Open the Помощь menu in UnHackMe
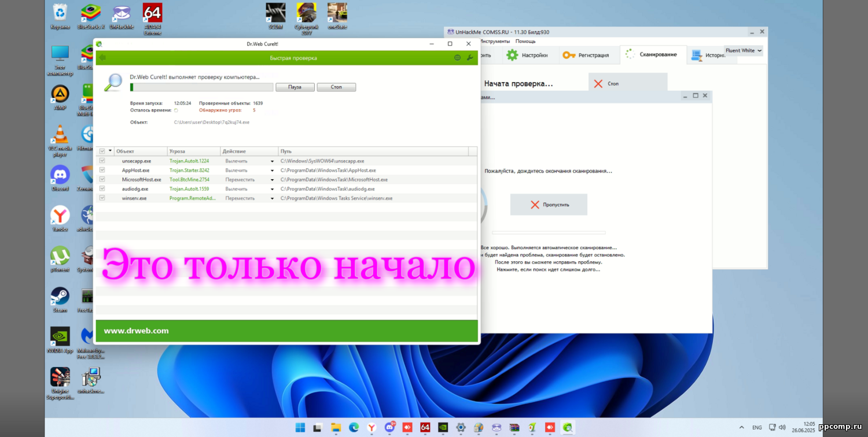This screenshot has width=868, height=437. pyautogui.click(x=525, y=41)
